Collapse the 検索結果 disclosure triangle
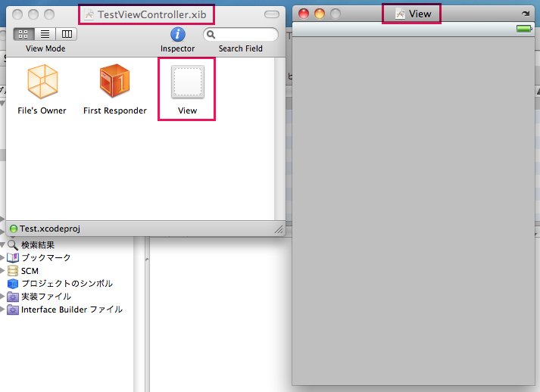 (x=2, y=244)
